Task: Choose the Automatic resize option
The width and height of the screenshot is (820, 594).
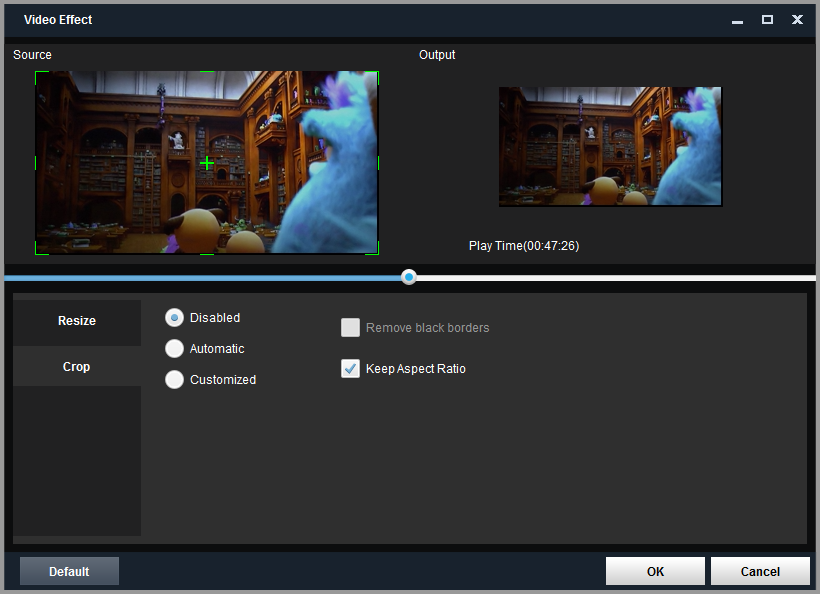Action: (174, 349)
